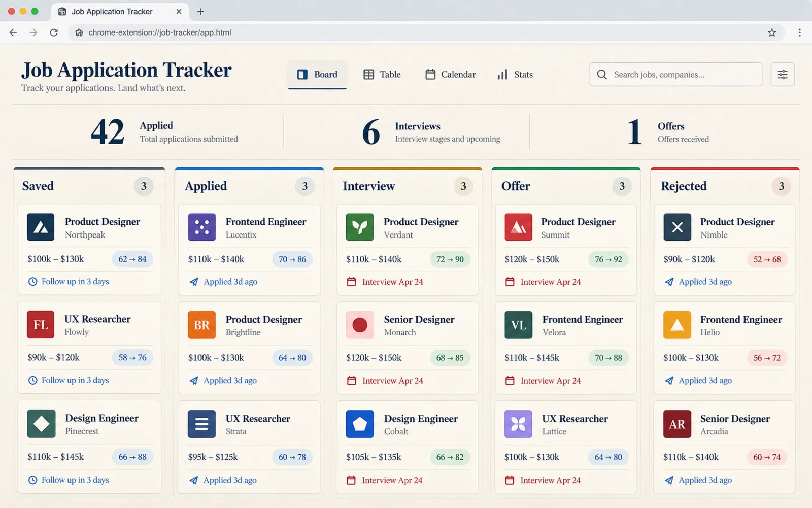Open the Stats view tab
Viewport: 812px width, 508px height.
click(x=515, y=75)
